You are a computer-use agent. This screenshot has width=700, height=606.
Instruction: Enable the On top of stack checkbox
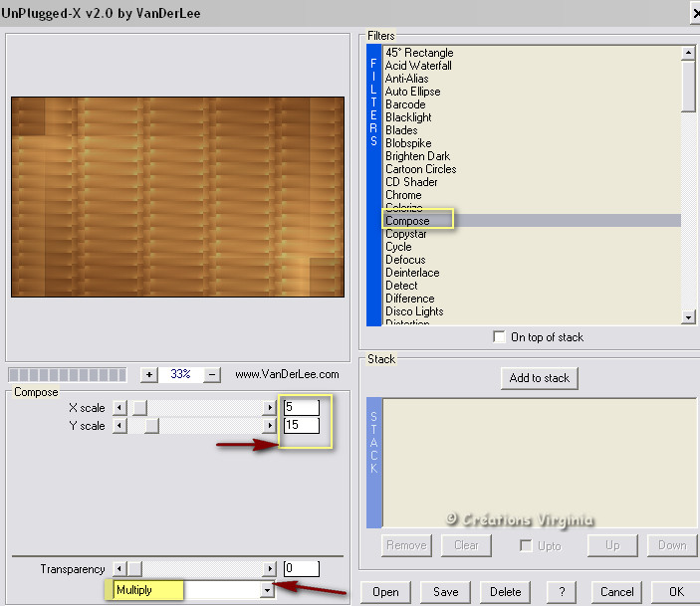[500, 337]
